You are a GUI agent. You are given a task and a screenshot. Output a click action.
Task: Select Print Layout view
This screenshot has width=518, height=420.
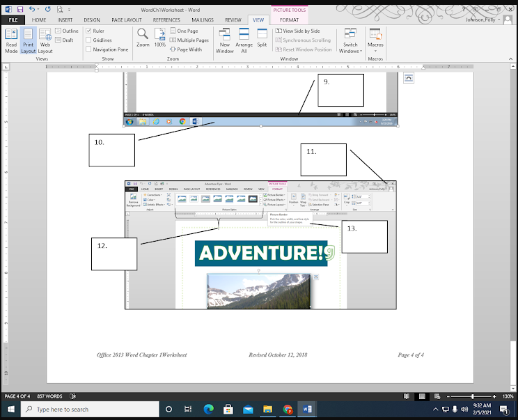pos(28,40)
